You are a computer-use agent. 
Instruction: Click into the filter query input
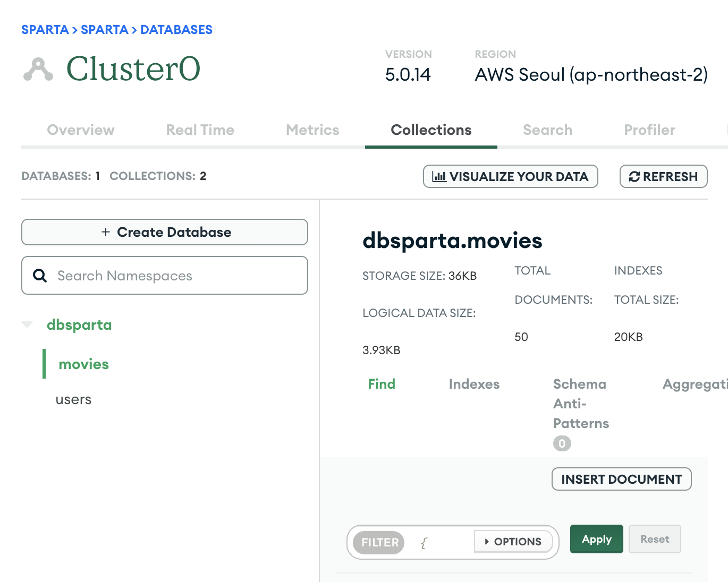tap(440, 542)
